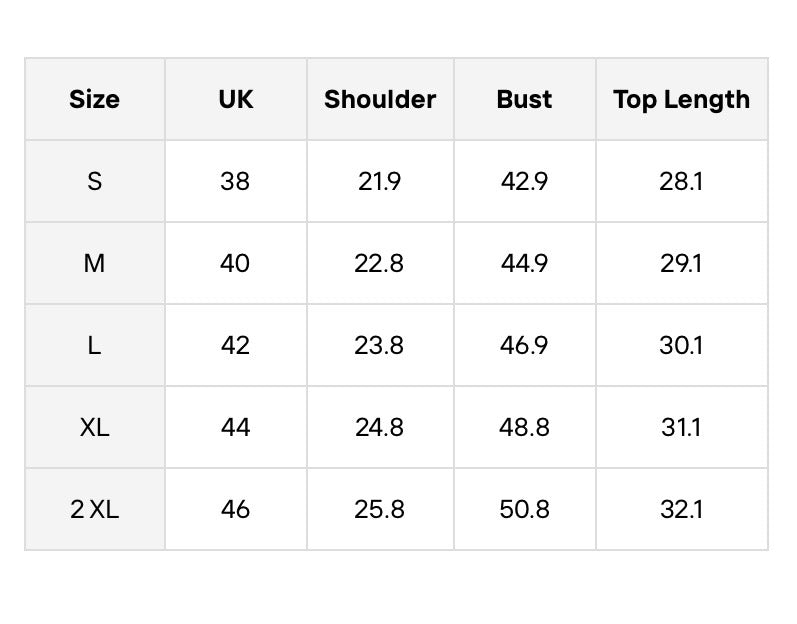Click the Bust column header
Screen dimensions: 797x624
[525, 99]
